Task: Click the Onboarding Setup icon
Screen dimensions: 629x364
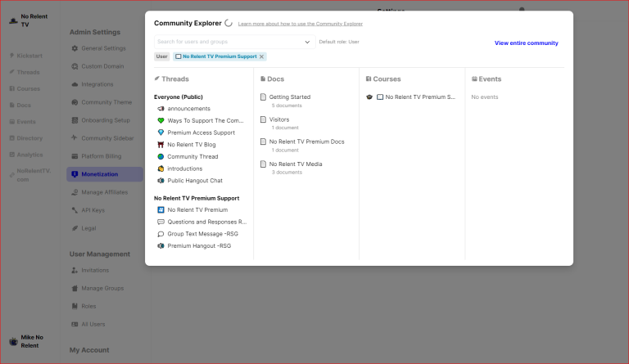Action: (x=75, y=120)
